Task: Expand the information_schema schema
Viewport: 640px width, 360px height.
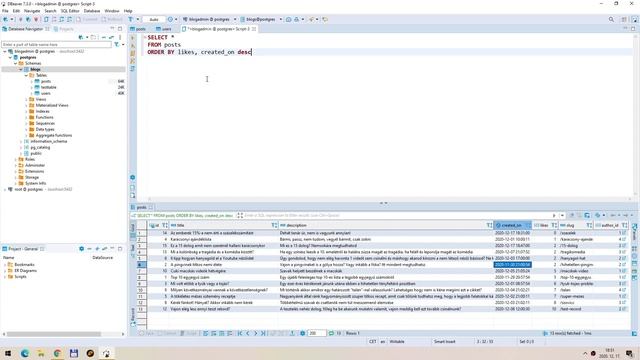Action: [x=21, y=141]
